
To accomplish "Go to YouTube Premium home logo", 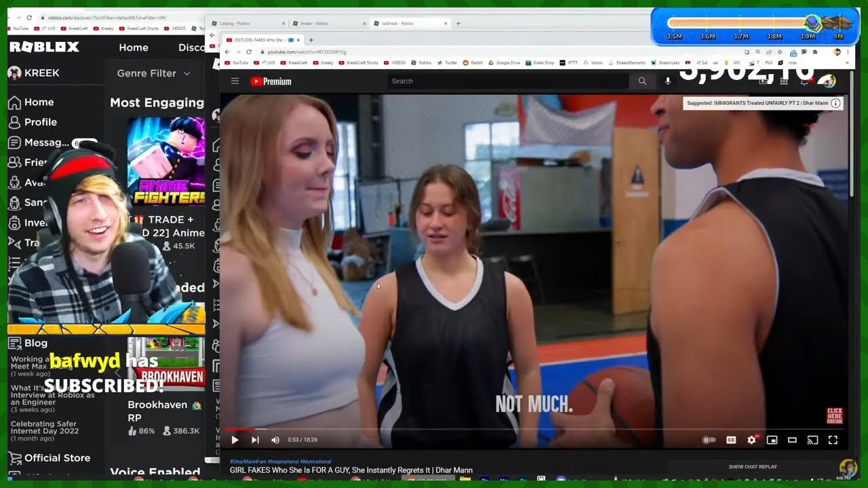I will click(271, 81).
